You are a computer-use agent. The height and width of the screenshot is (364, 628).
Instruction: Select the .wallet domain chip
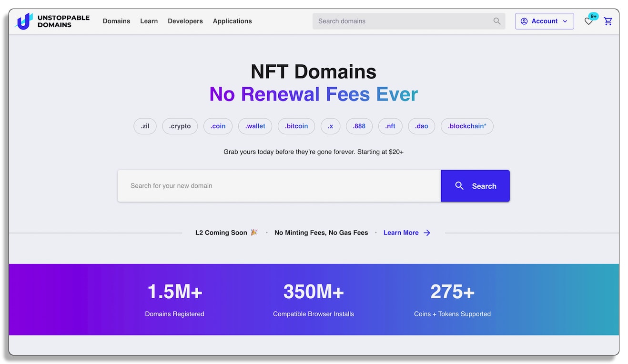point(255,126)
